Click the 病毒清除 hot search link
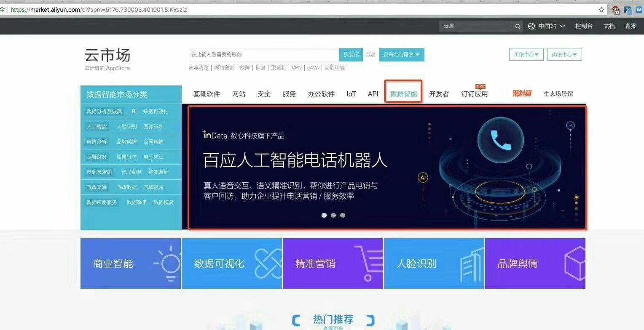 tap(199, 68)
